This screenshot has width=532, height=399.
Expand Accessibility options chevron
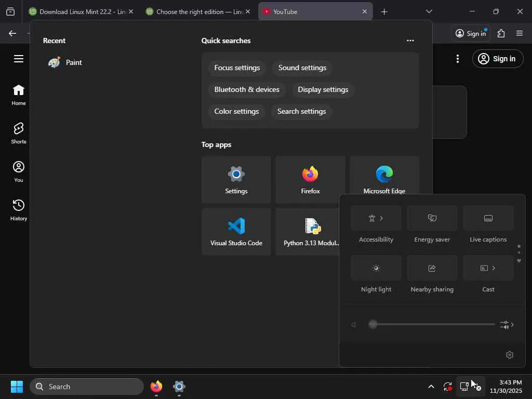(382, 218)
